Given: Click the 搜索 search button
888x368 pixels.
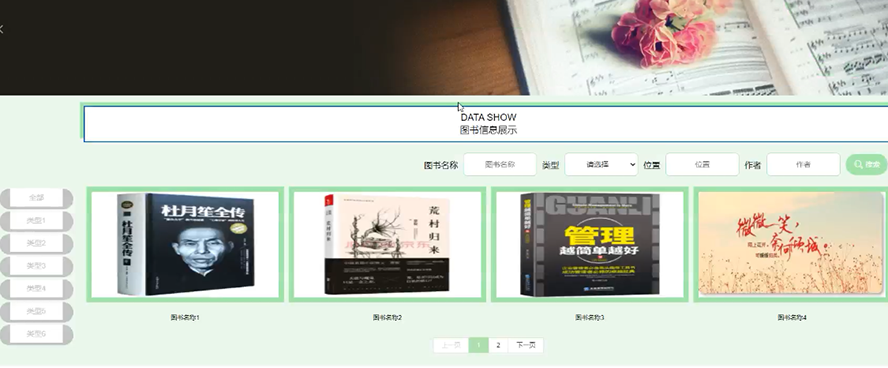Looking at the screenshot, I should tap(866, 164).
